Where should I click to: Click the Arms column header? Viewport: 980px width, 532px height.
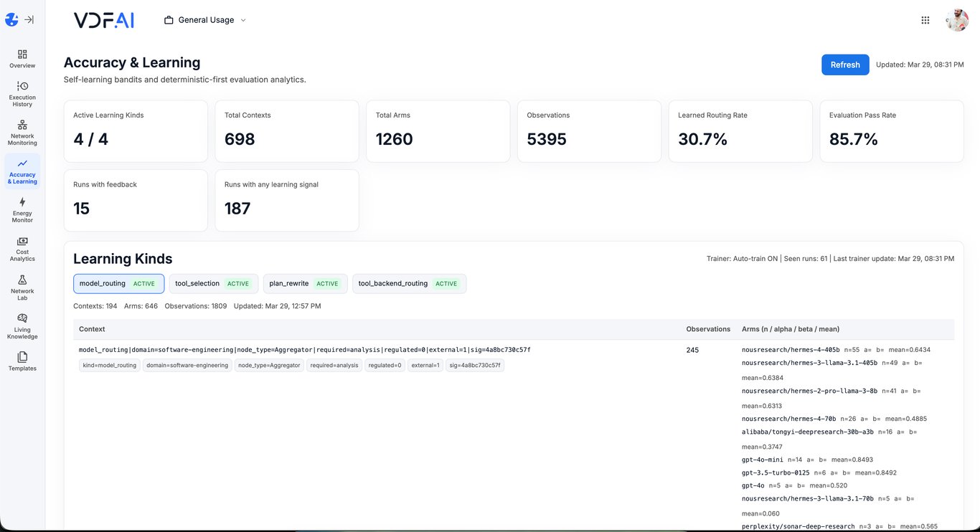pos(791,329)
